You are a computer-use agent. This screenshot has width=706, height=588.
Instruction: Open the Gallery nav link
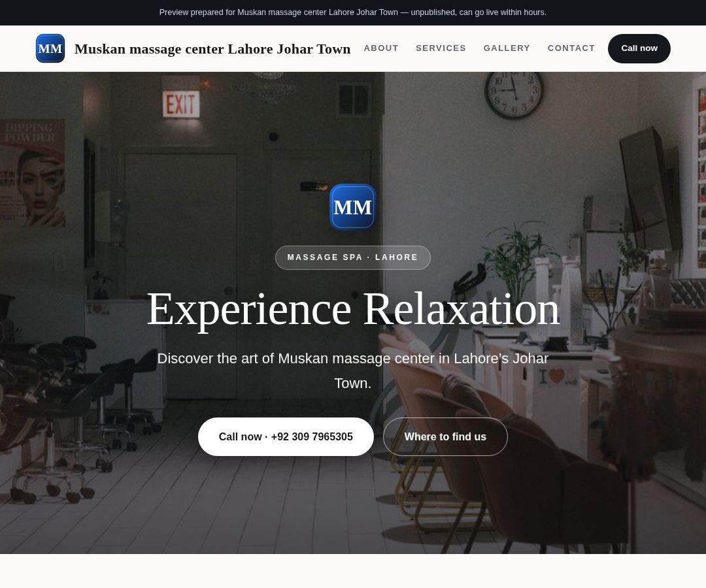tap(507, 48)
